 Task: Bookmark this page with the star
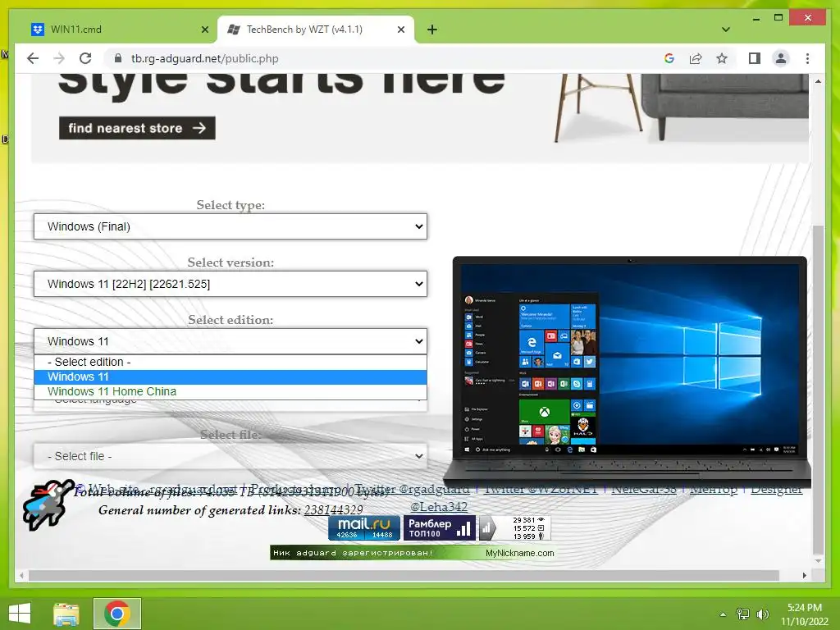pyautogui.click(x=722, y=58)
